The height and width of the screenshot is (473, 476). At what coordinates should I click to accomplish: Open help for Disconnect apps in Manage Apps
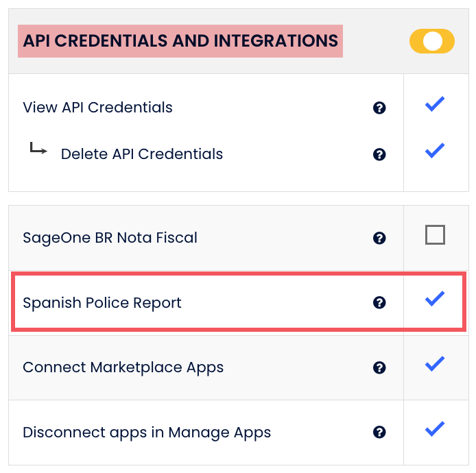[x=379, y=433]
